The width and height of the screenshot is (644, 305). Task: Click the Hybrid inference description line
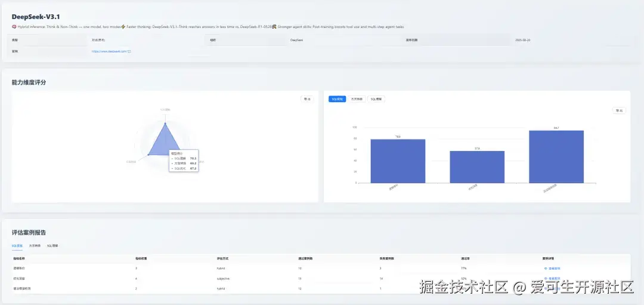(208, 27)
